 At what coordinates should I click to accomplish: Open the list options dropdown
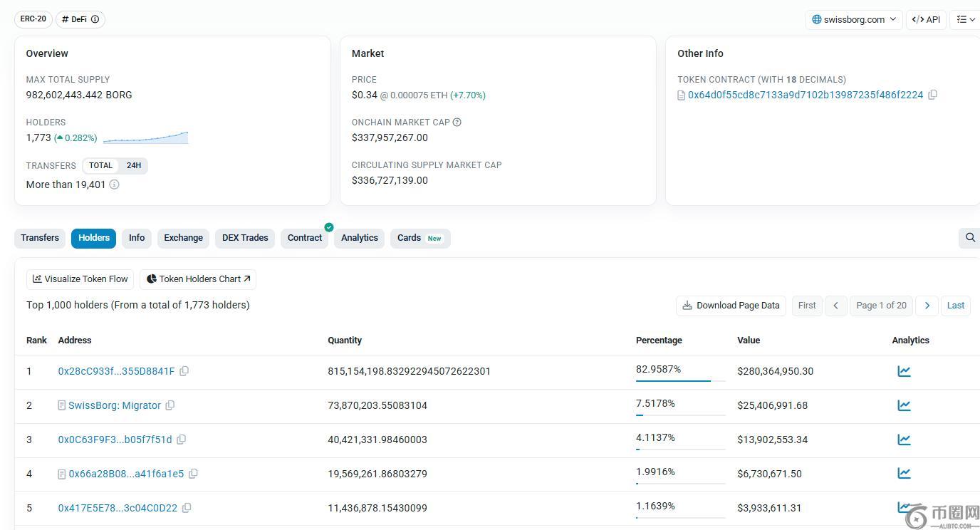coord(966,19)
